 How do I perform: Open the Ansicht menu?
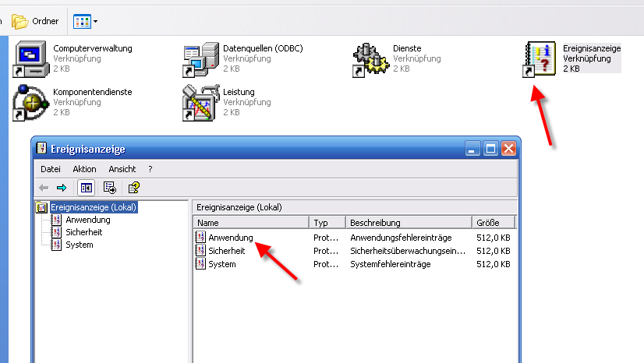(x=122, y=169)
